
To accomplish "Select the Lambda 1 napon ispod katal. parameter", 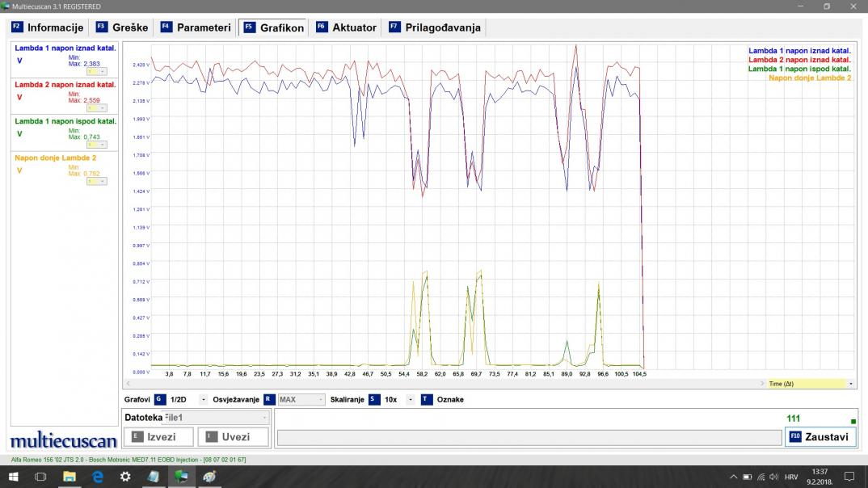I will pos(65,121).
